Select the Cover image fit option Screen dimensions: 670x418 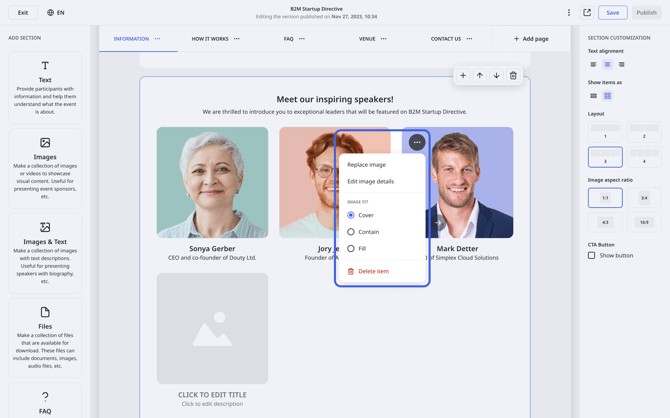tap(361, 215)
